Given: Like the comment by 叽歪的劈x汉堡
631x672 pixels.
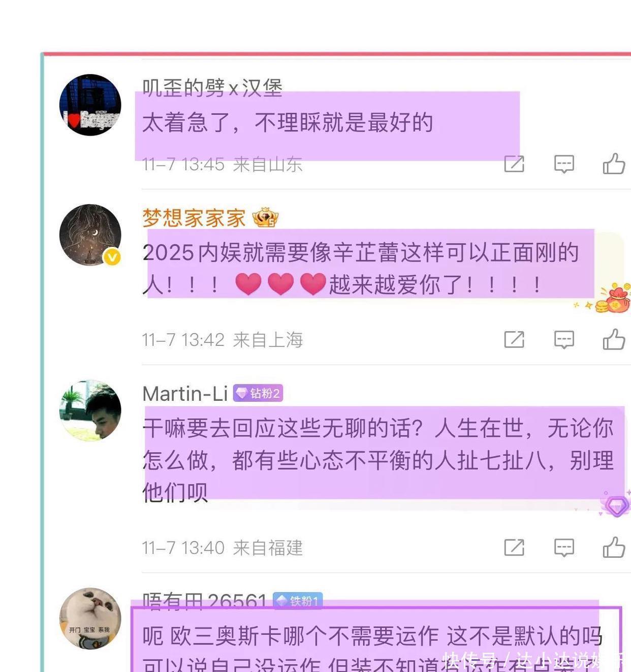Looking at the screenshot, I should tap(614, 164).
